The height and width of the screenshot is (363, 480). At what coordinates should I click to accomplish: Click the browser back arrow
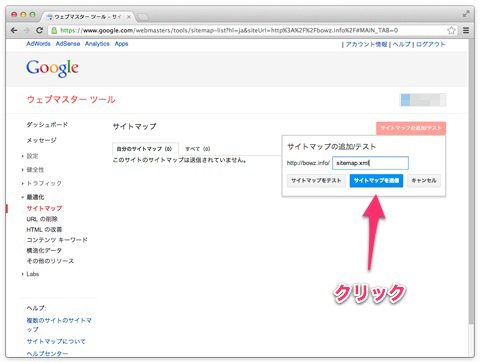pyautogui.click(x=14, y=30)
